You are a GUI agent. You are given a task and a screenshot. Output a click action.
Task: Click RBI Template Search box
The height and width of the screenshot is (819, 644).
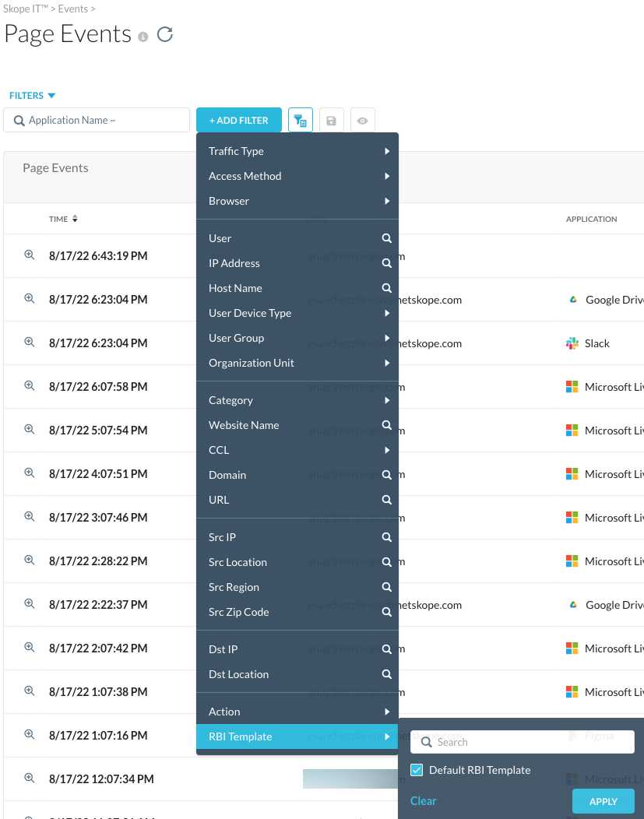(523, 742)
